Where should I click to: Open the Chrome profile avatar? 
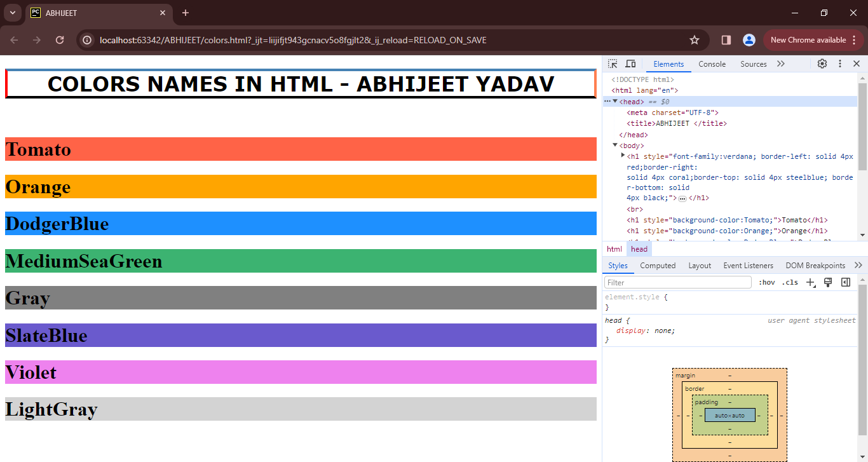coord(749,40)
